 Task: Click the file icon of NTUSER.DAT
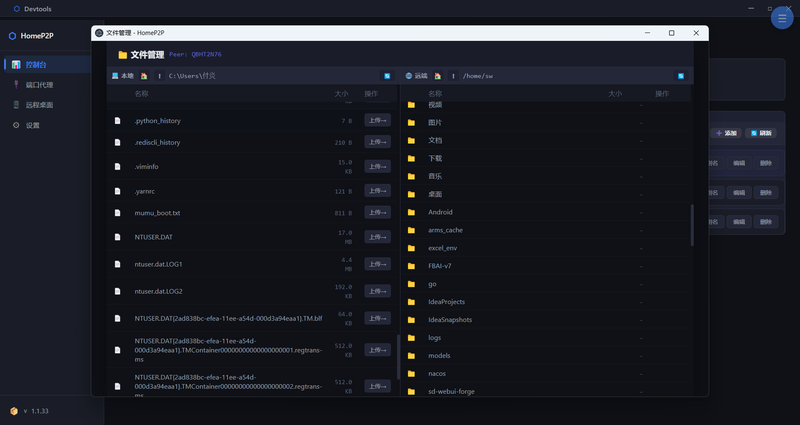point(117,237)
